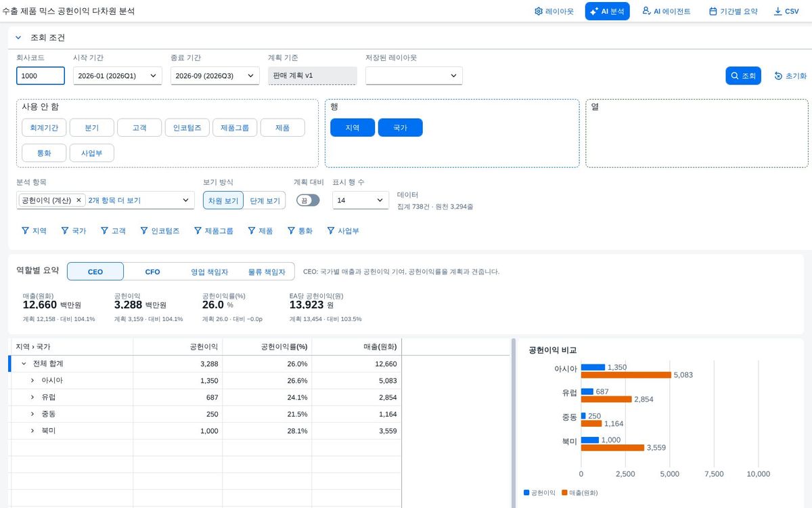Open the 분석 항목 multi-select dropdown

(x=187, y=200)
